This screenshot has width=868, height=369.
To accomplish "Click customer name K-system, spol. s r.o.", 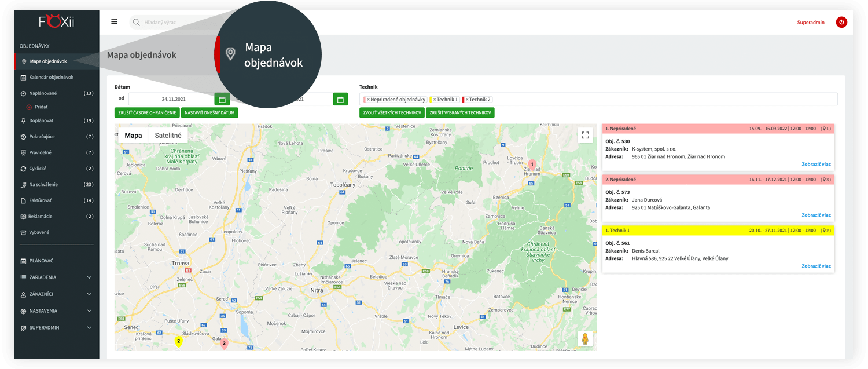I will [654, 149].
